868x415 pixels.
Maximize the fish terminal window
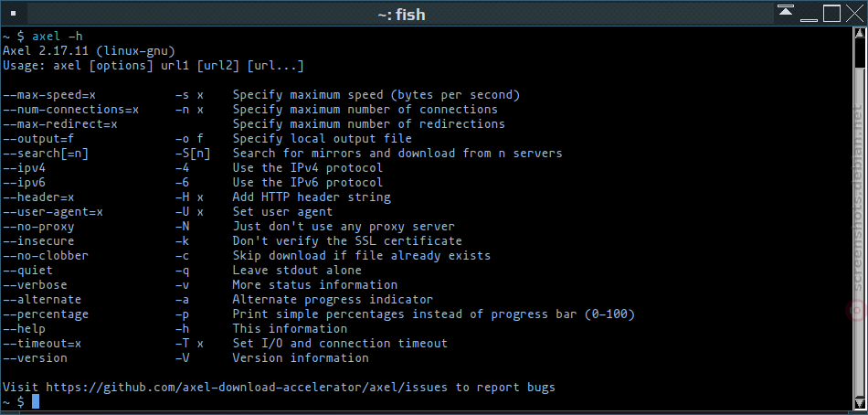pos(831,14)
